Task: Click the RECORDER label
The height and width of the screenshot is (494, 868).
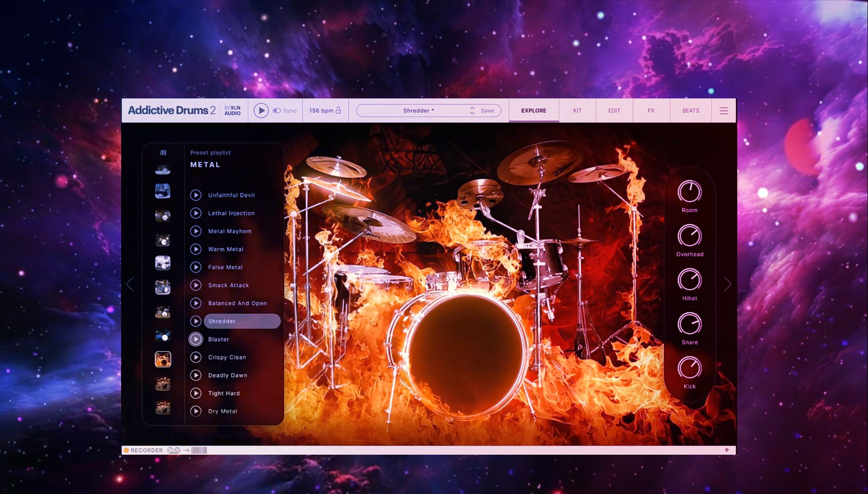Action: (x=147, y=451)
